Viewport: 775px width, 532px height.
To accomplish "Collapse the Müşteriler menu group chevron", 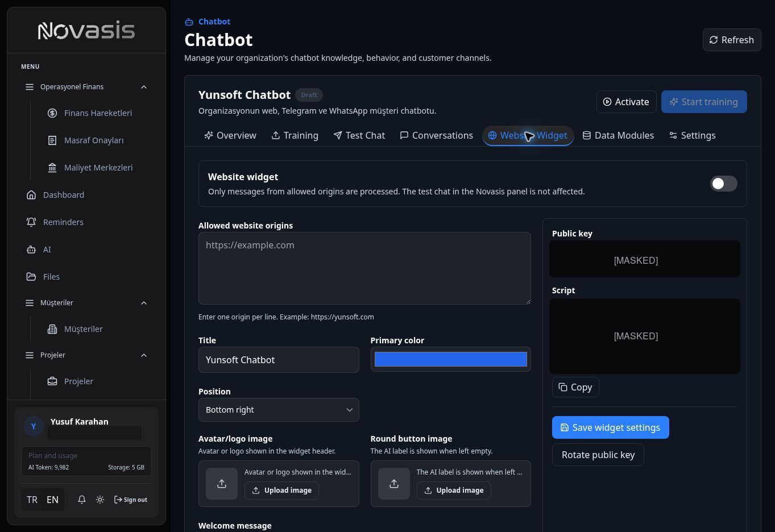I will pyautogui.click(x=144, y=303).
